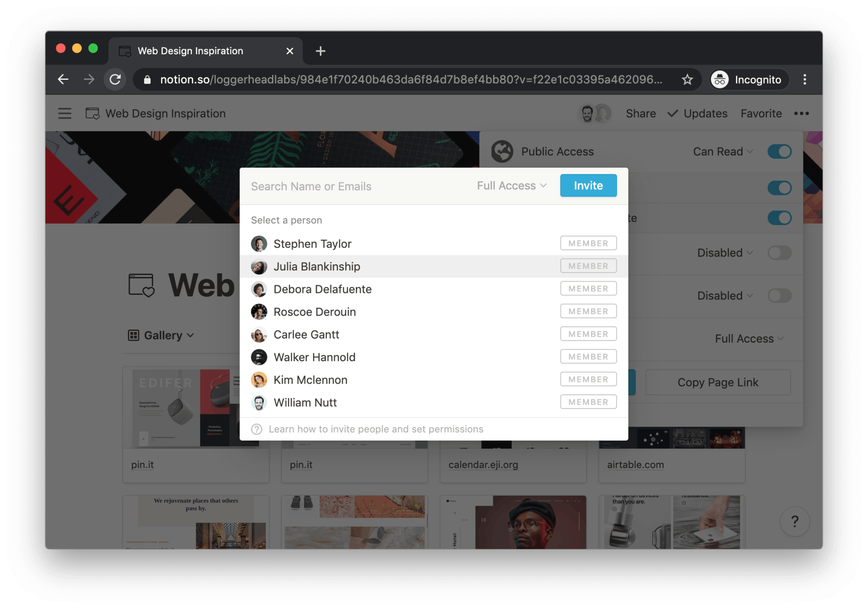
Task: Open Chrome three-dot menu
Action: coord(805,79)
